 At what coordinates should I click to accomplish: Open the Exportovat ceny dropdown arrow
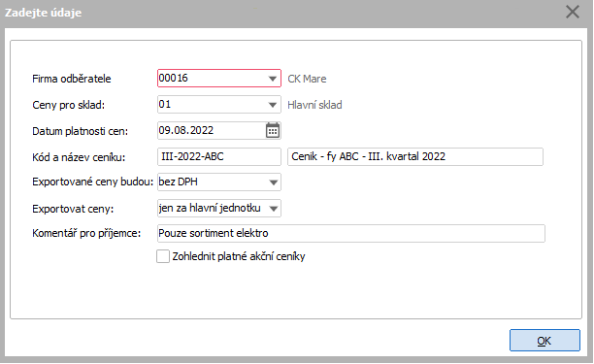pos(273,209)
